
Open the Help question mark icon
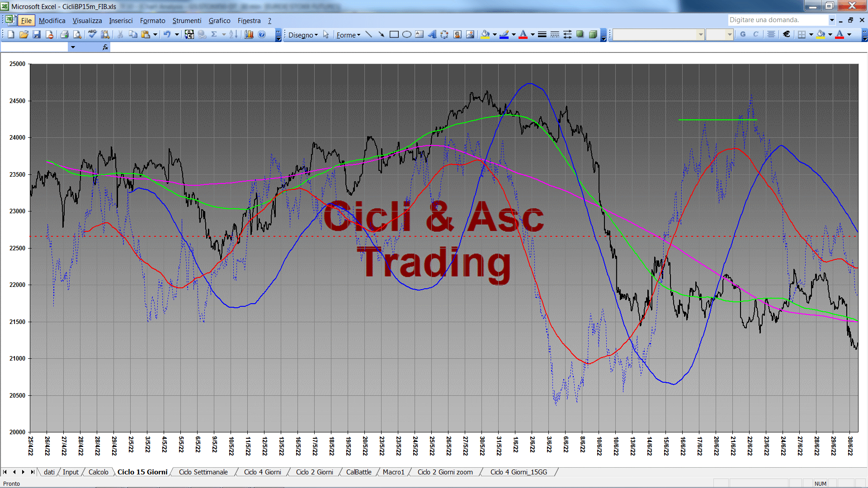point(262,34)
